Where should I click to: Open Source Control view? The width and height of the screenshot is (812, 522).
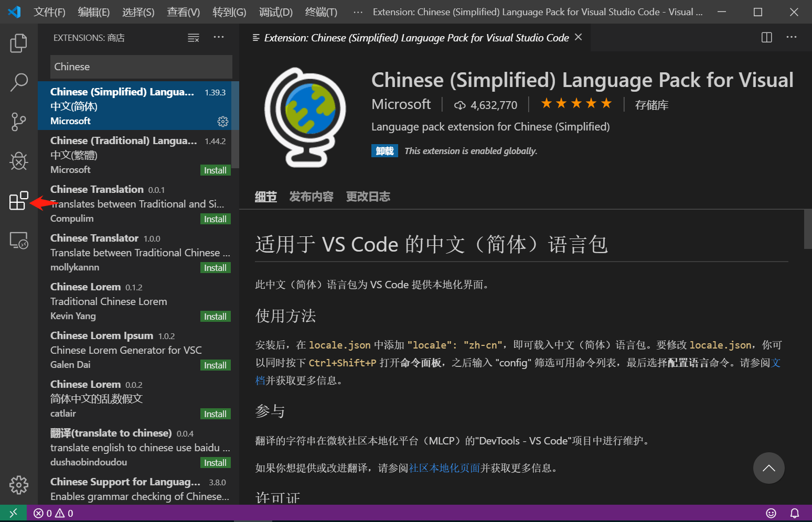(18, 122)
